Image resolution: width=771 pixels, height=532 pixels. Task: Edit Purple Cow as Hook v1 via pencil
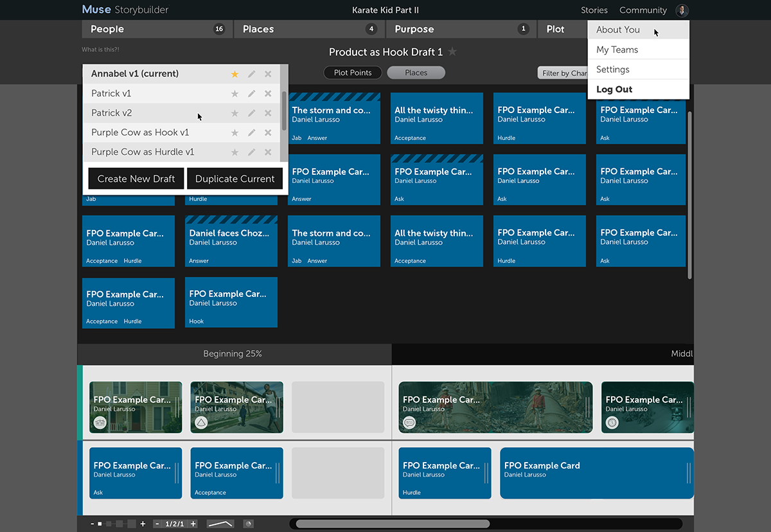(x=251, y=133)
